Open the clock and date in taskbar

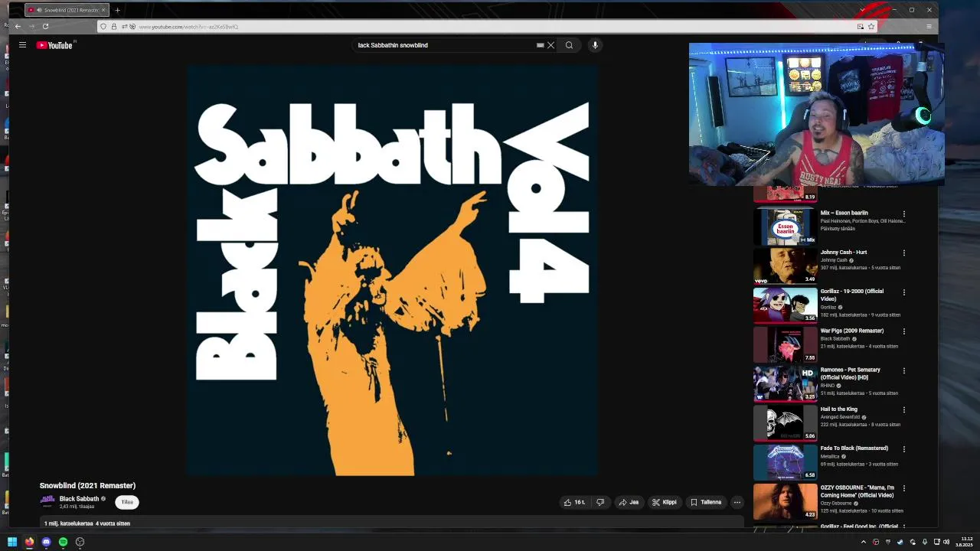point(965,542)
